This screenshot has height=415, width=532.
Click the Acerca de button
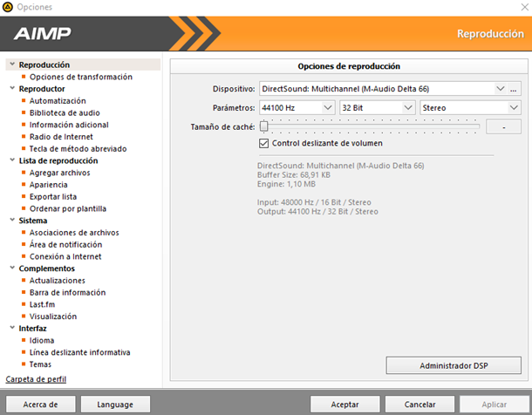click(x=41, y=405)
